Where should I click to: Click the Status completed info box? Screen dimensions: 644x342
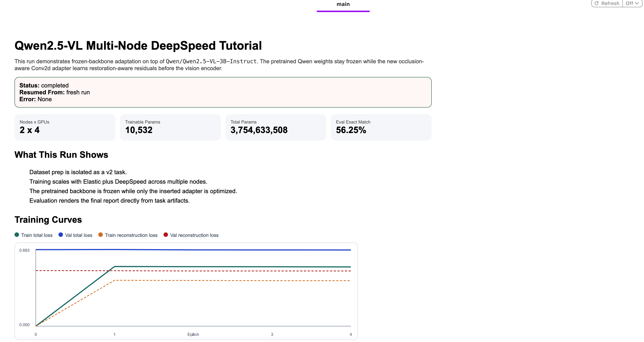(x=223, y=92)
